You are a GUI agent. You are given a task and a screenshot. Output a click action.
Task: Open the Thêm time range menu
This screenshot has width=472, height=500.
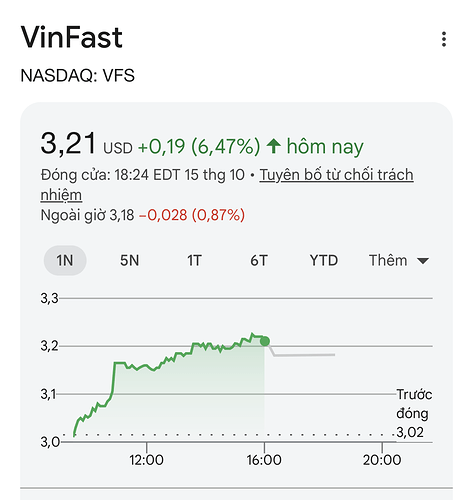pyautogui.click(x=399, y=260)
